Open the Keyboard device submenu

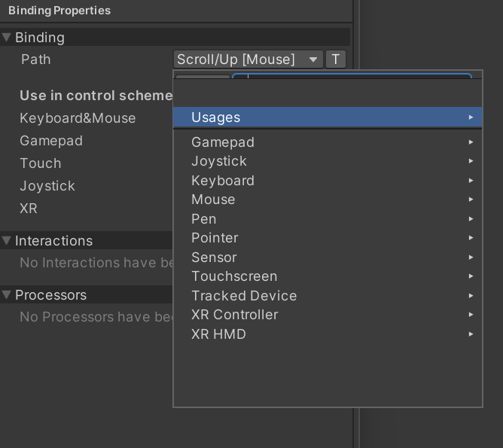pyautogui.click(x=223, y=181)
